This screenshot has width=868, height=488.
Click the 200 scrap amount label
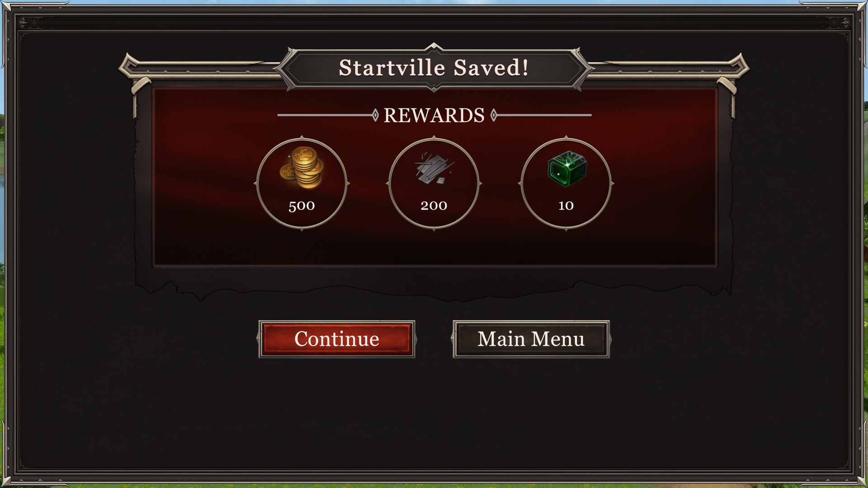434,206
